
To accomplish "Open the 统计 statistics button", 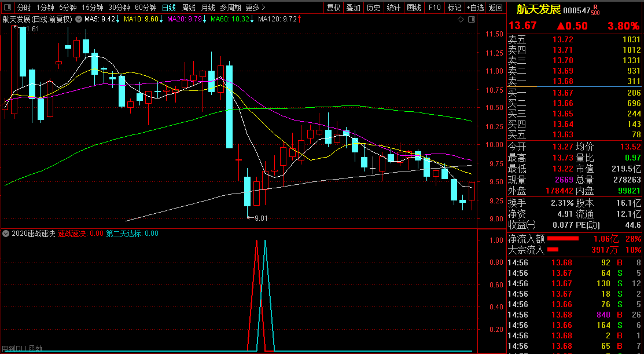I will click(393, 8).
